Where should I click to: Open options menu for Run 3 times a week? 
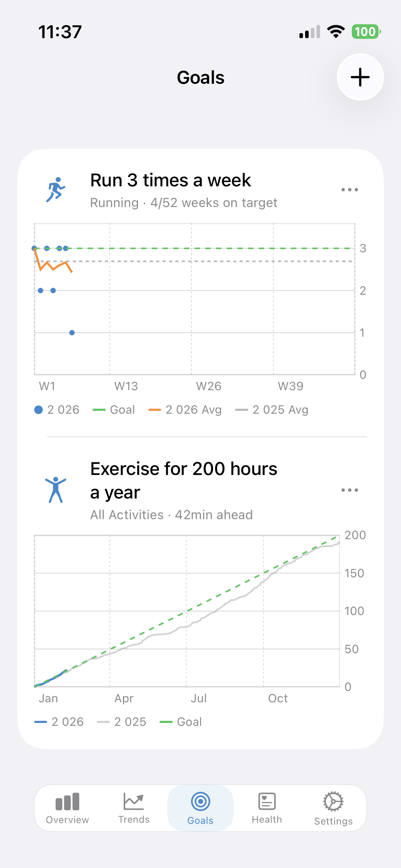point(350,190)
